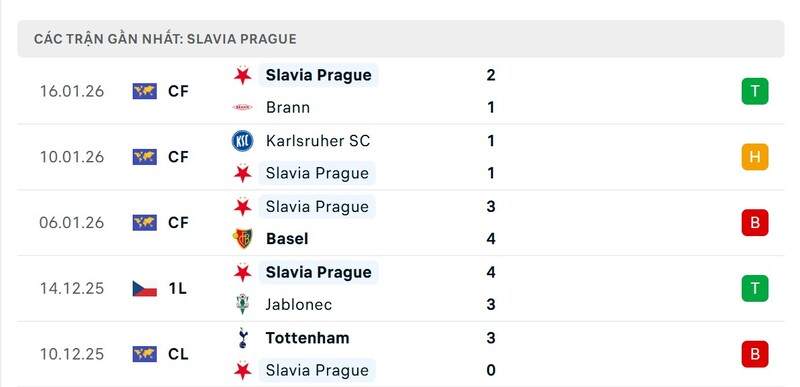Click the orange H result badge
Screen dimensions: 800x387
pyautogui.click(x=755, y=157)
